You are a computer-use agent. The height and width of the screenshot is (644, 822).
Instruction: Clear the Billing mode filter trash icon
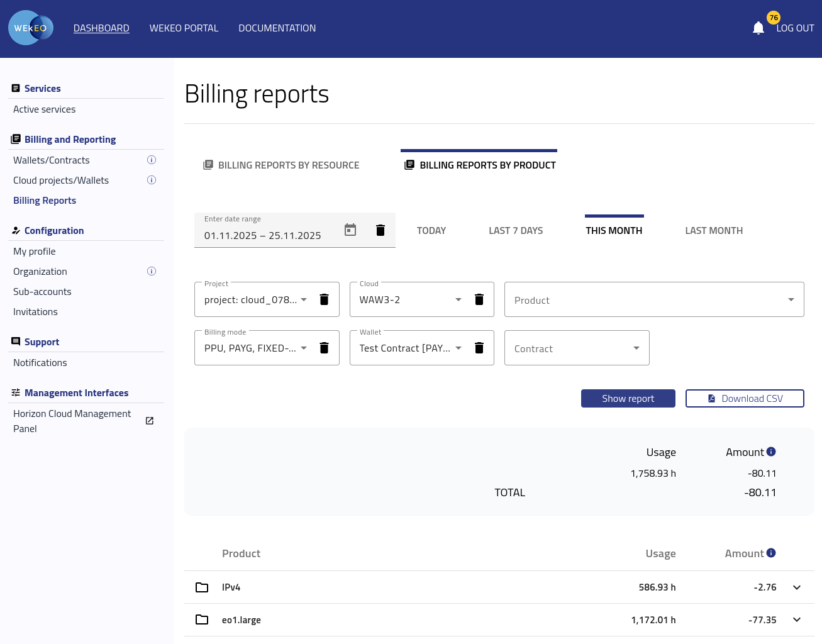pyautogui.click(x=324, y=348)
